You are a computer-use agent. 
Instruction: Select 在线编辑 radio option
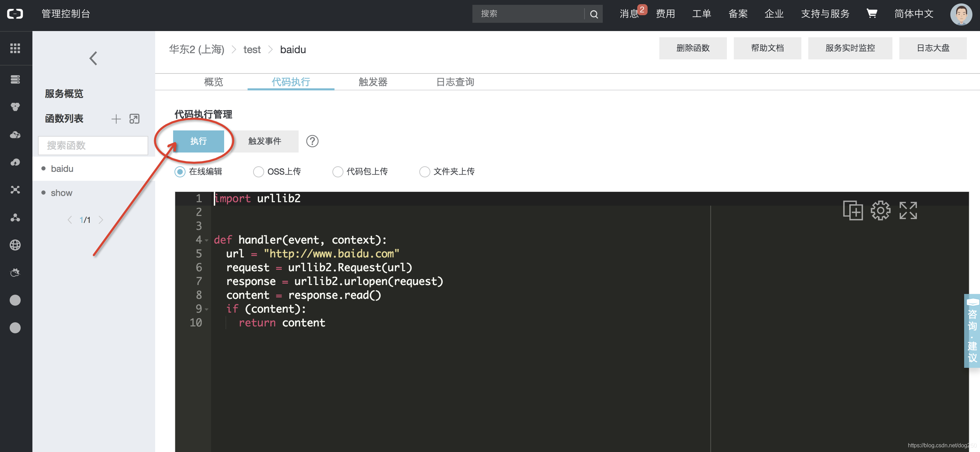180,172
